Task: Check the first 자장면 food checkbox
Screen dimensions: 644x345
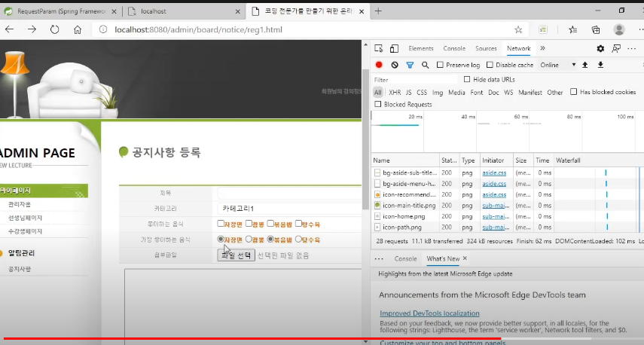Action: click(x=221, y=224)
